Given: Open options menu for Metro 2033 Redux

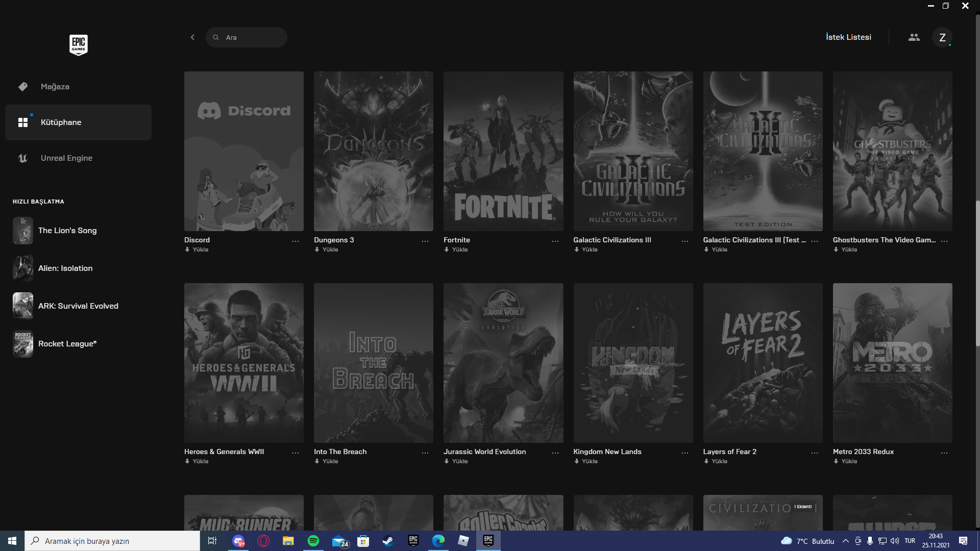Looking at the screenshot, I should (x=944, y=453).
